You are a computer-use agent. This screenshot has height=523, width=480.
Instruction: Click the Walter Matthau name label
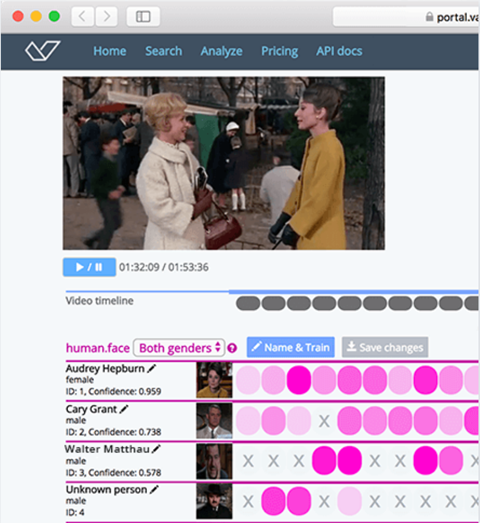point(107,449)
